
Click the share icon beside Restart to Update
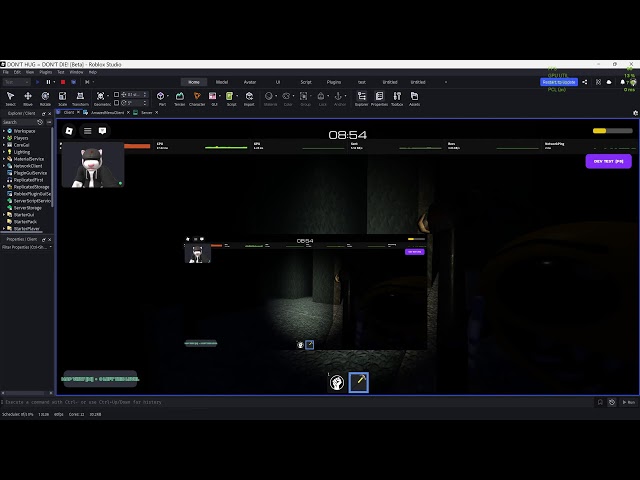click(584, 82)
